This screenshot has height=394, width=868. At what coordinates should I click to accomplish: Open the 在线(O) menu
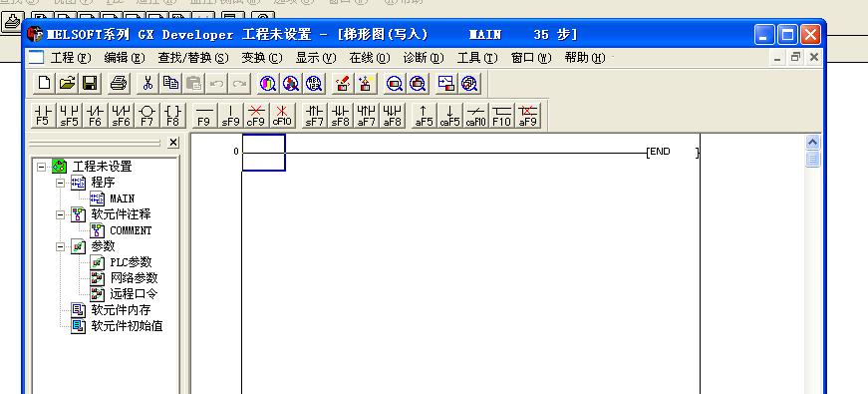click(x=370, y=58)
